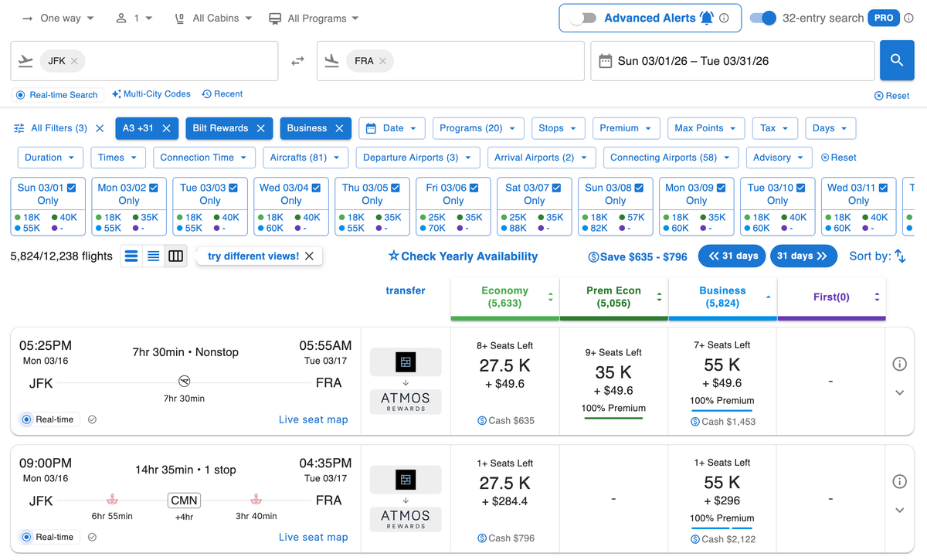The width and height of the screenshot is (927, 560).
Task: Open info icon on the nonstop flight row
Action: [899, 363]
